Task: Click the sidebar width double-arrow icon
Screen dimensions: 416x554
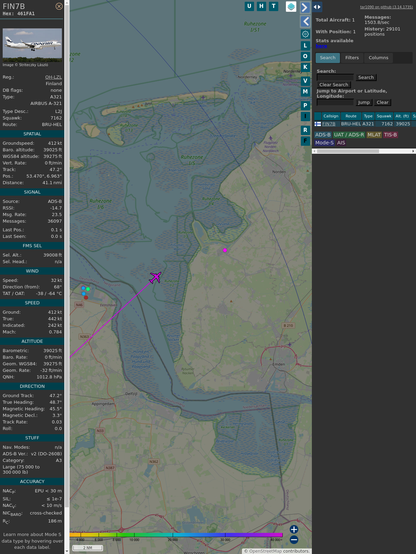Action: tap(317, 7)
